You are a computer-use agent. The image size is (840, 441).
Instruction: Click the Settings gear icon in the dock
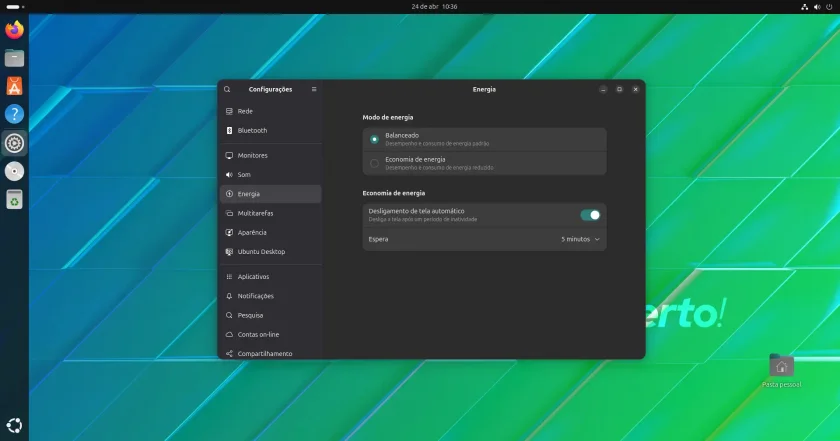point(14,143)
